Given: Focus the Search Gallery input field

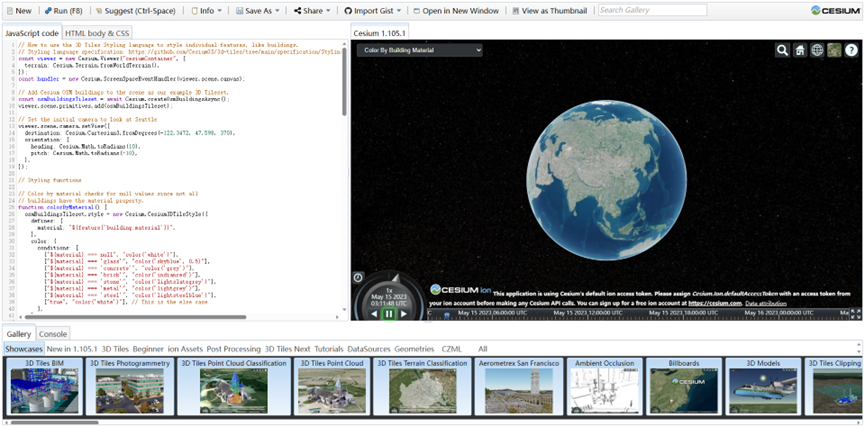Looking at the screenshot, I should point(652,10).
